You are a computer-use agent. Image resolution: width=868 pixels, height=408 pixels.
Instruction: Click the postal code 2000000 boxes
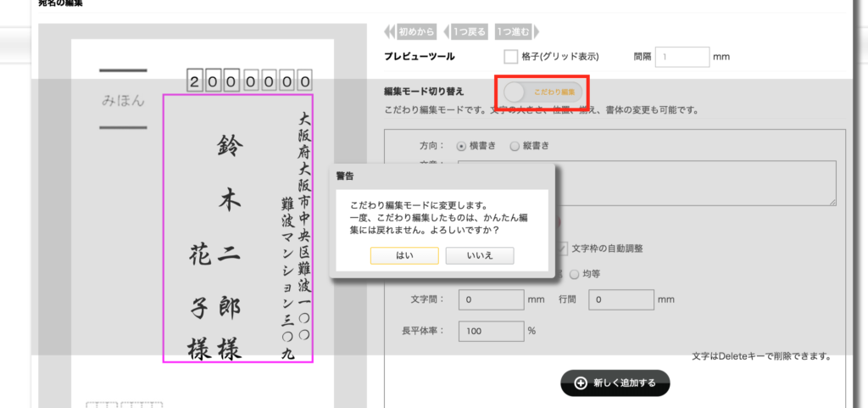coord(250,81)
